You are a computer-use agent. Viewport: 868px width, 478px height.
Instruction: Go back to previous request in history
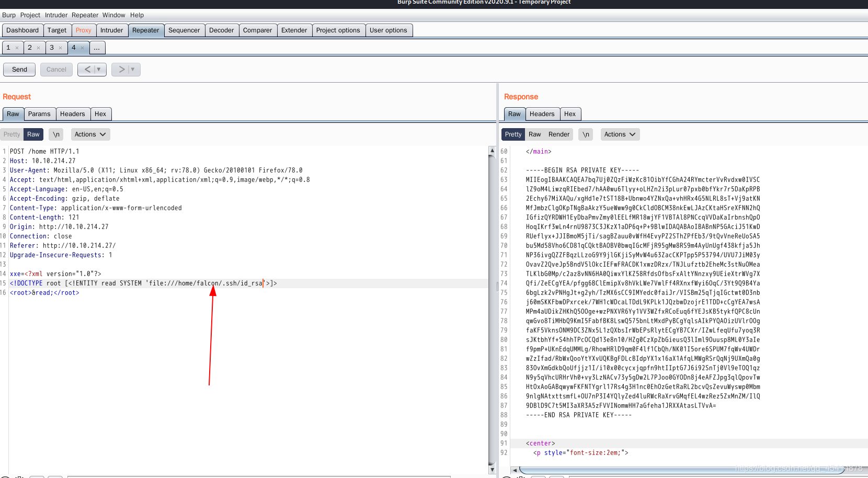[x=87, y=70]
